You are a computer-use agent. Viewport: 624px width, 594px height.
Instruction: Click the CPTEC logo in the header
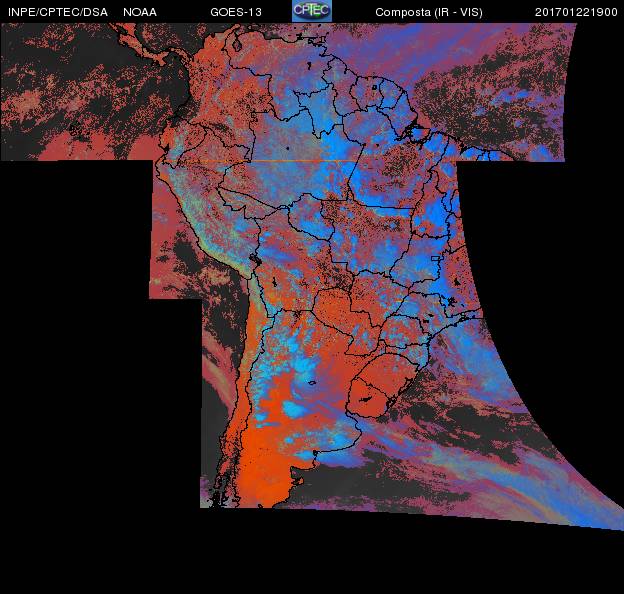pos(312,11)
